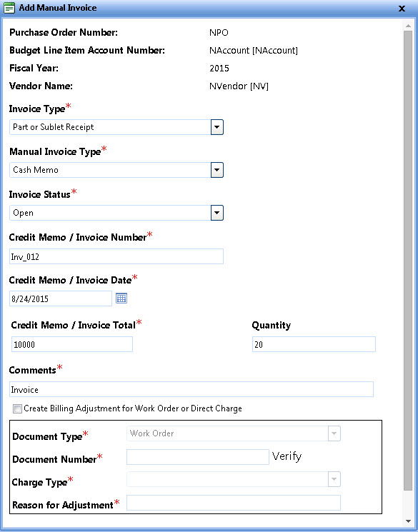Click the scrollbar down arrow
This screenshot has width=418, height=532.
408,521
